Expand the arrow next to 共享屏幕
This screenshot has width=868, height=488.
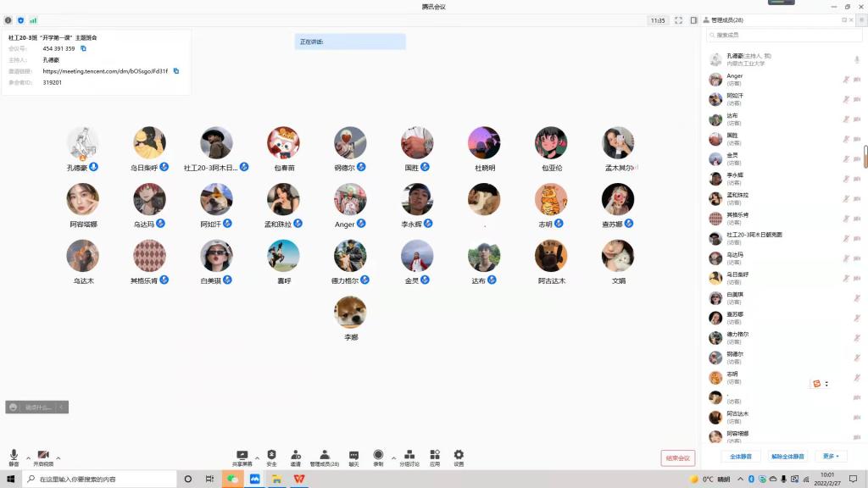(257, 458)
